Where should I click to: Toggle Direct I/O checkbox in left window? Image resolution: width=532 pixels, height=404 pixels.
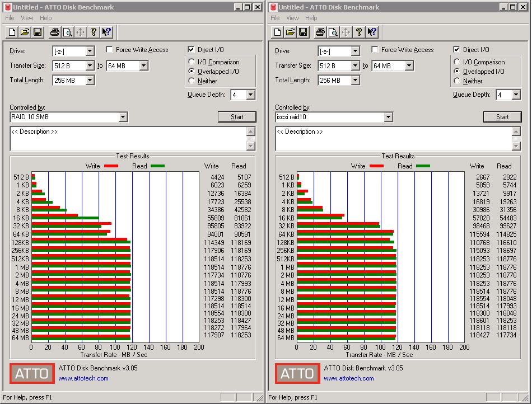pyautogui.click(x=191, y=50)
